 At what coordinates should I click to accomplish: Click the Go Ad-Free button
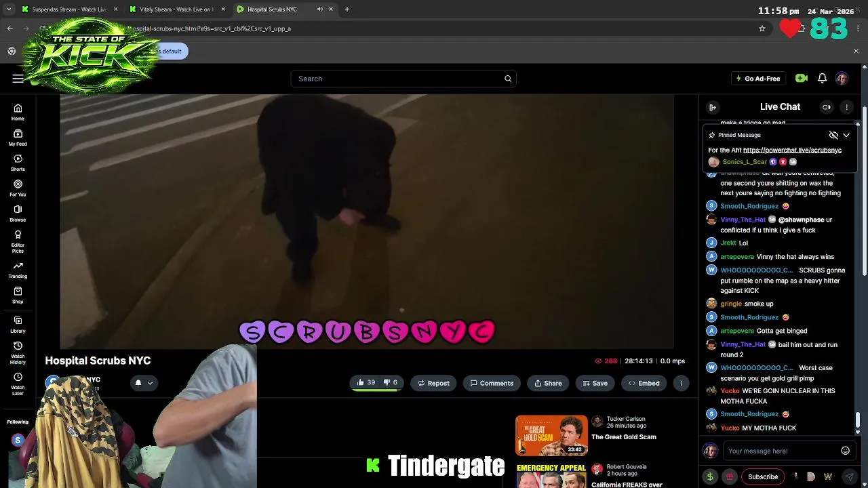point(758,79)
